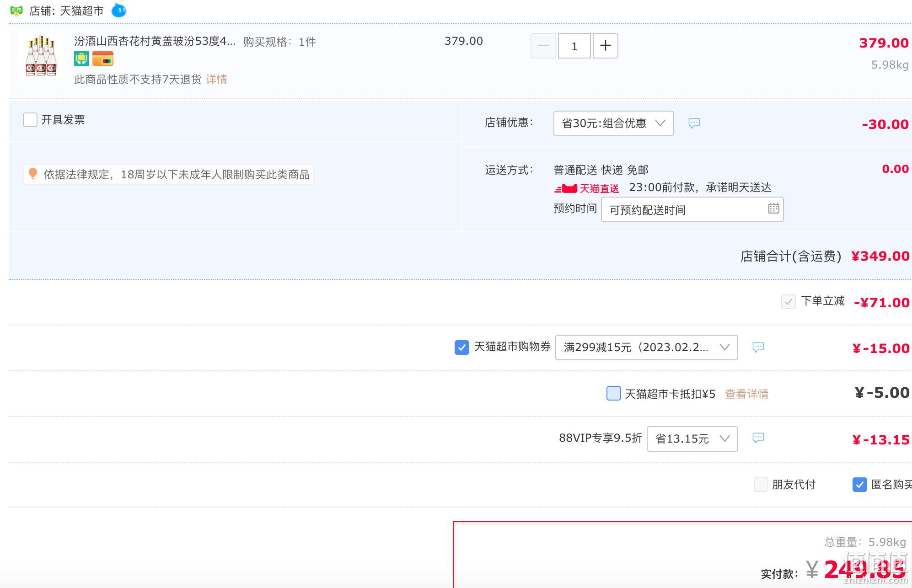The height and width of the screenshot is (588, 912).
Task: Click the unit price 379.00 beside 购买规格
Action: point(464,41)
